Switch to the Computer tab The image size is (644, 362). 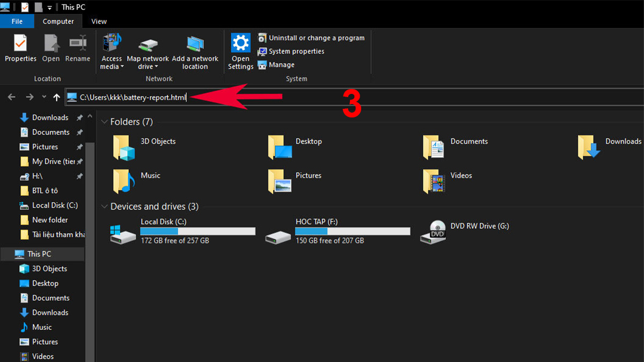tap(58, 21)
